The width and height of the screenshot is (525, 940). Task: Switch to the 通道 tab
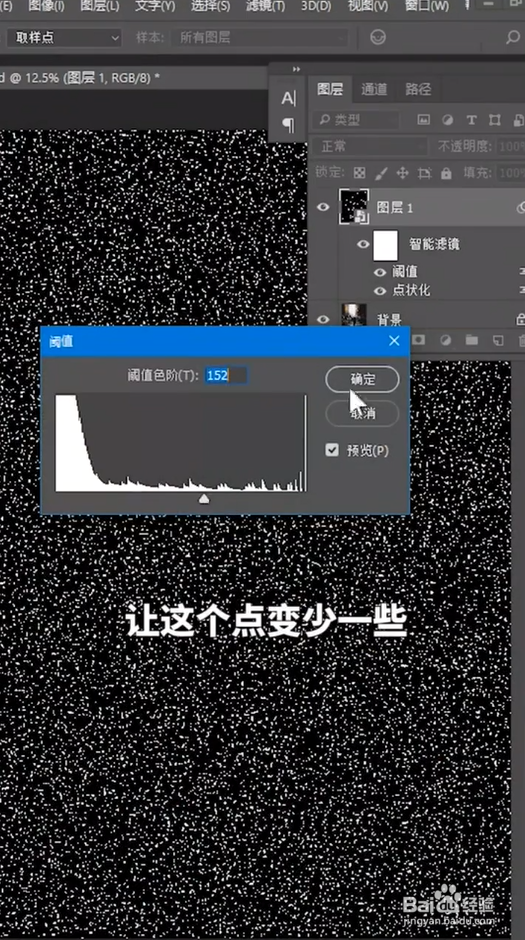coord(374,89)
